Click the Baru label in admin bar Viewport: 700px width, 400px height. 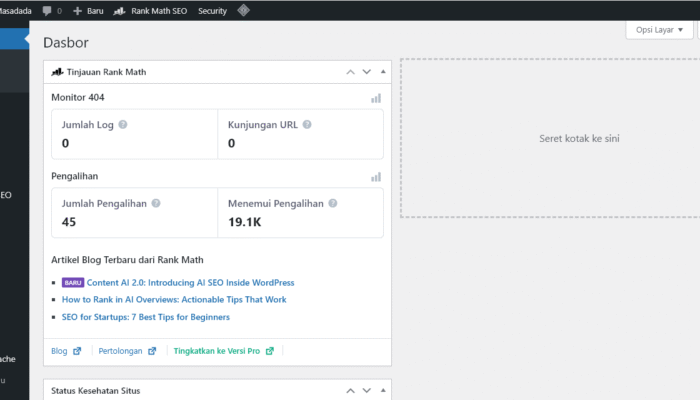click(95, 11)
